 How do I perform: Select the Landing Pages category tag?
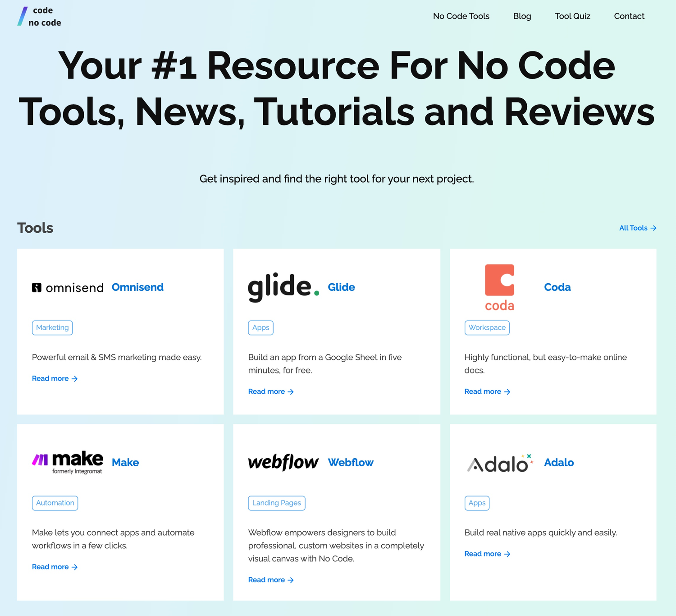pos(276,503)
